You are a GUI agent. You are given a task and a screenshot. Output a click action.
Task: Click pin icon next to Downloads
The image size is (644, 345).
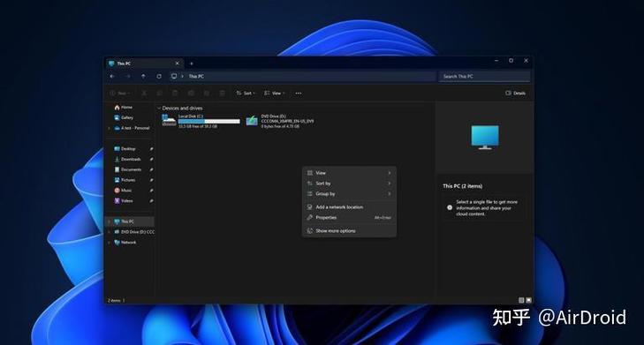click(x=151, y=159)
